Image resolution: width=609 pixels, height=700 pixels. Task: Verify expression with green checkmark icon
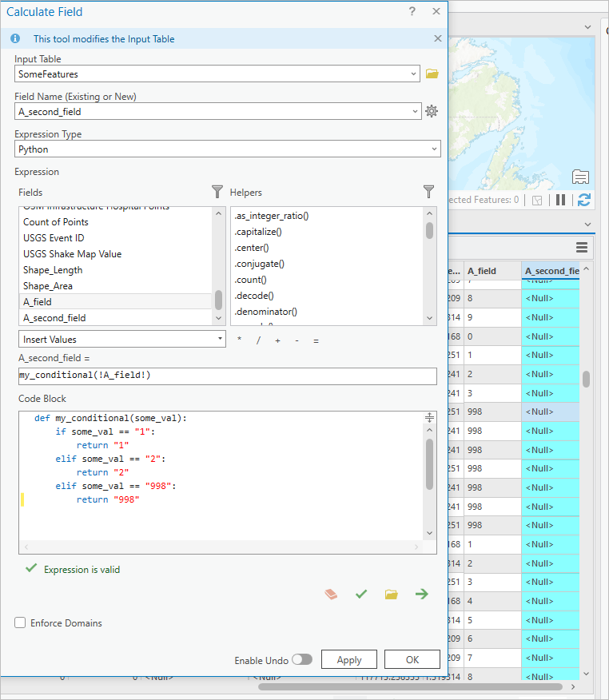pyautogui.click(x=361, y=594)
